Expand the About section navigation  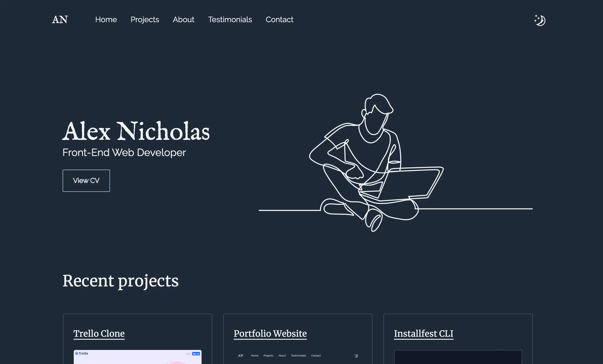(183, 19)
